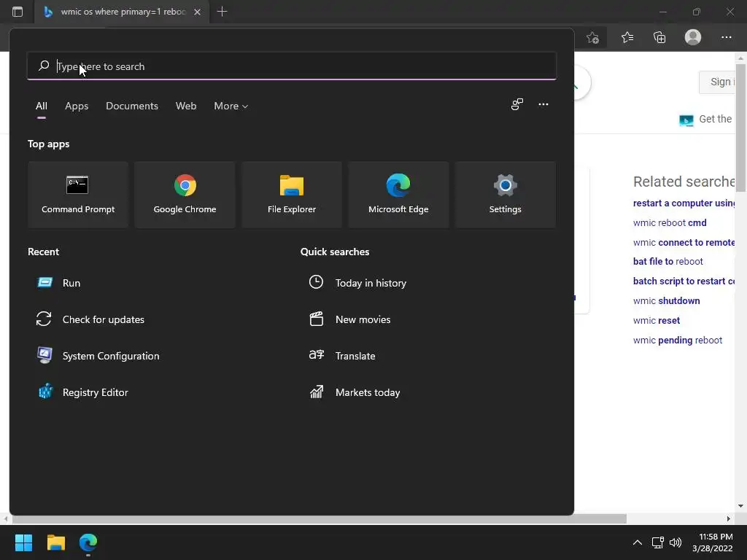Image resolution: width=747 pixels, height=560 pixels.
Task: Click the search options ellipsis icon
Action: coord(543,104)
